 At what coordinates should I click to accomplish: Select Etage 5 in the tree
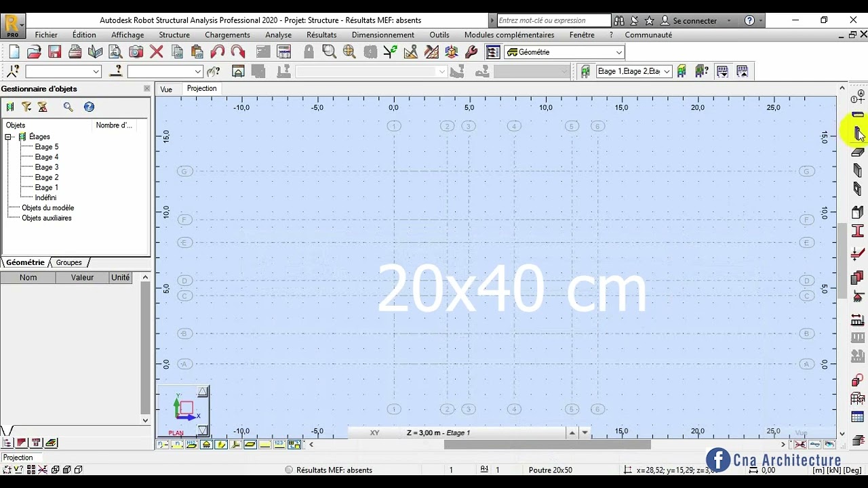coord(47,147)
